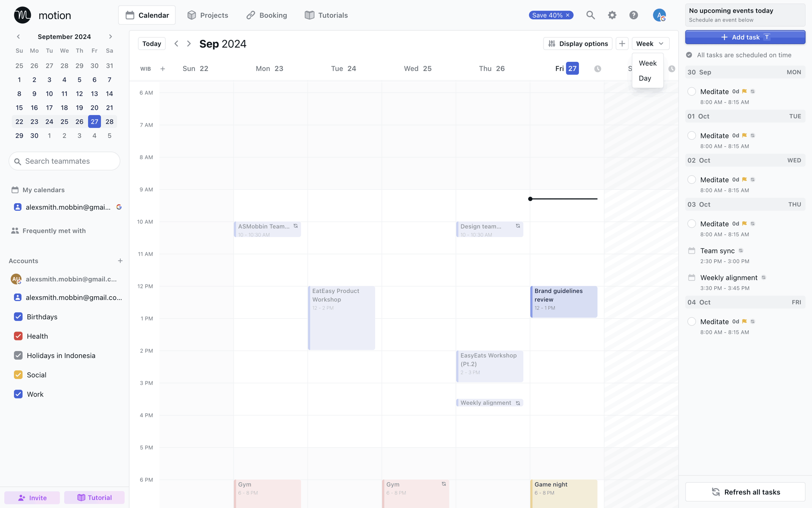The height and width of the screenshot is (508, 812).
Task: Click the Motion logo icon
Action: pos(22,15)
